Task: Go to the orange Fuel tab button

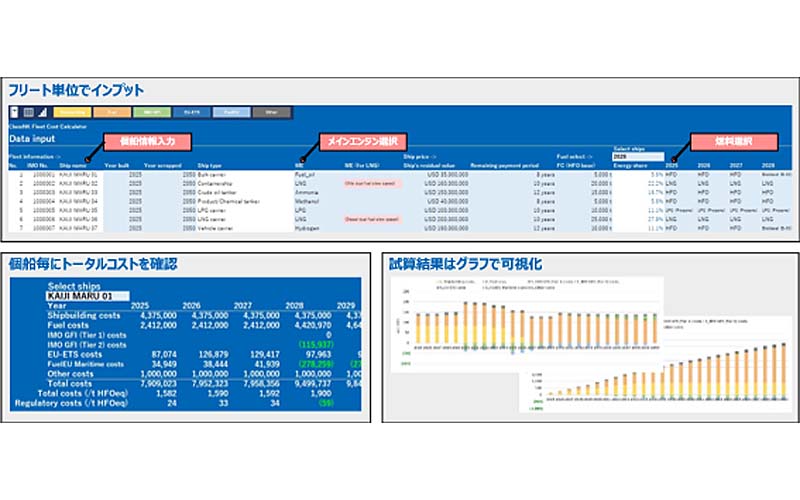Action: click(112, 112)
